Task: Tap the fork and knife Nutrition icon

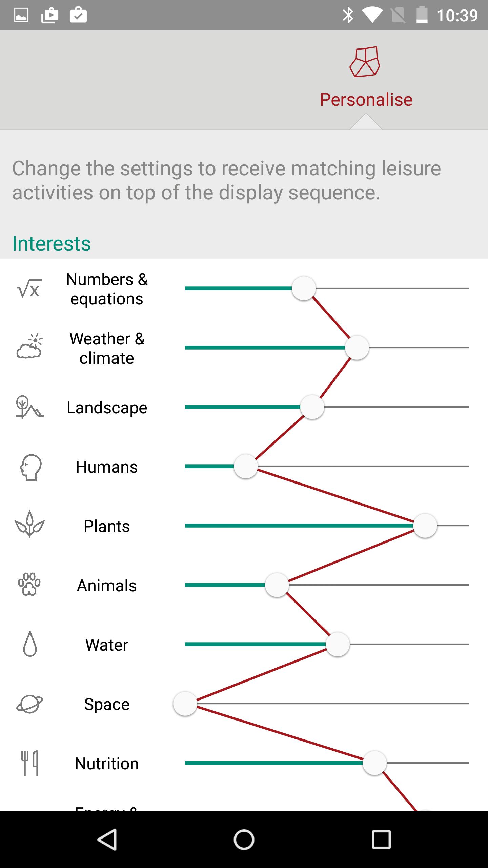Action: (30, 763)
